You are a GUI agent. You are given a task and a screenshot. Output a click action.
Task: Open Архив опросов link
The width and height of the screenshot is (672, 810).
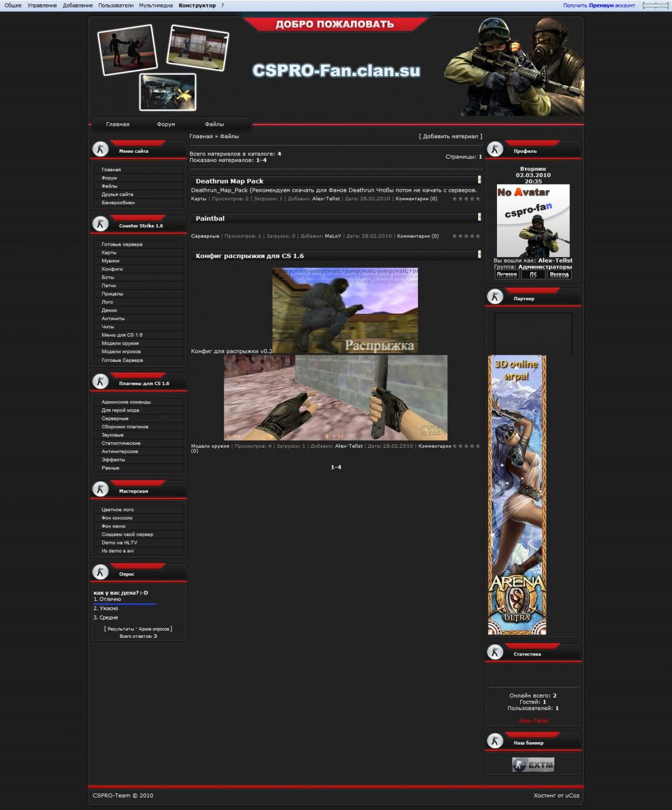[154, 629]
